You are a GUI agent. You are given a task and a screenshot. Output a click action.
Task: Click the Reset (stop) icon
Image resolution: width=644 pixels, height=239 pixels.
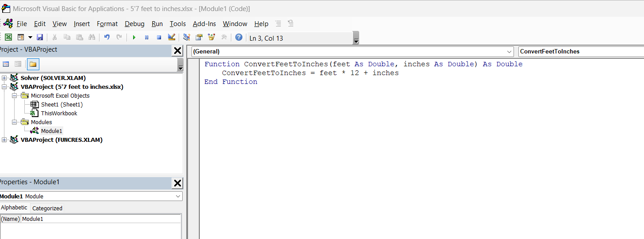(159, 38)
